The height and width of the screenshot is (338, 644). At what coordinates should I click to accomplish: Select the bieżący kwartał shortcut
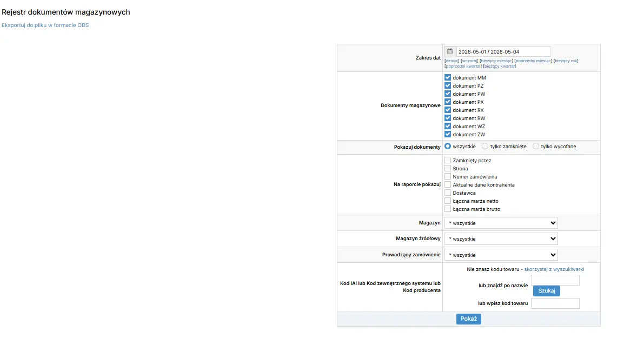[500, 66]
